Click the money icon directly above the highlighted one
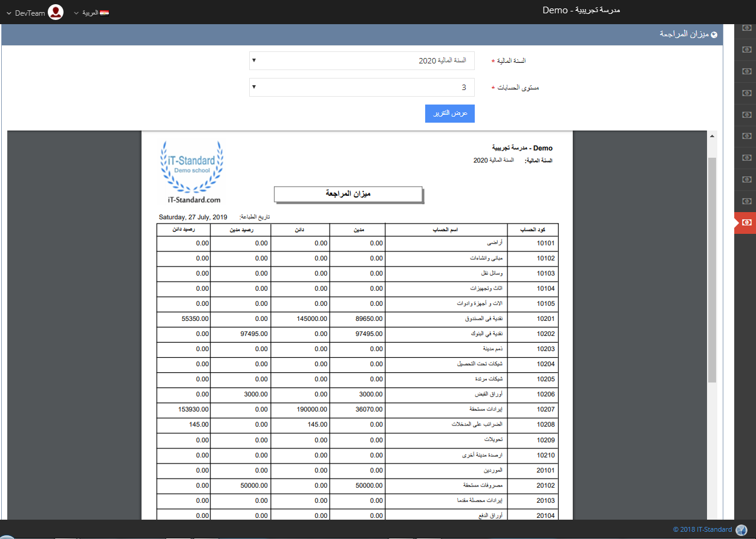This screenshot has width=756, height=539. pos(747,201)
